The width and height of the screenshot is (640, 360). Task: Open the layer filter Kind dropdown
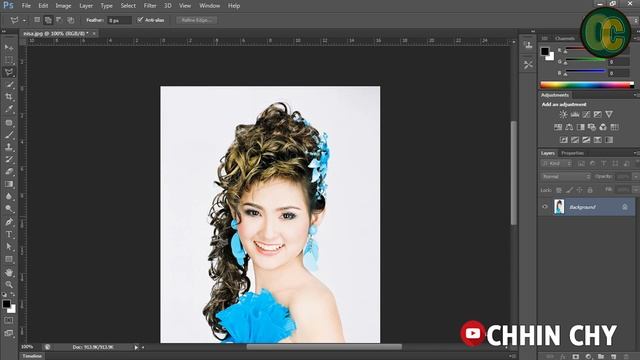tap(557, 164)
